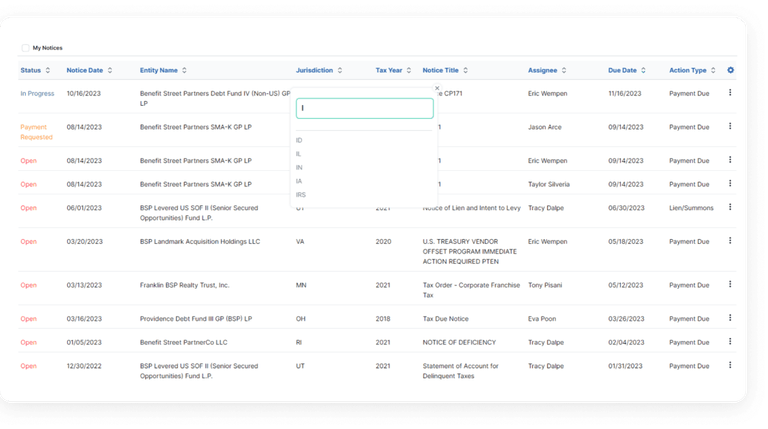Image resolution: width=768 pixels, height=429 pixels.
Task: Click jurisdiction OH cell
Action: [x=300, y=319]
